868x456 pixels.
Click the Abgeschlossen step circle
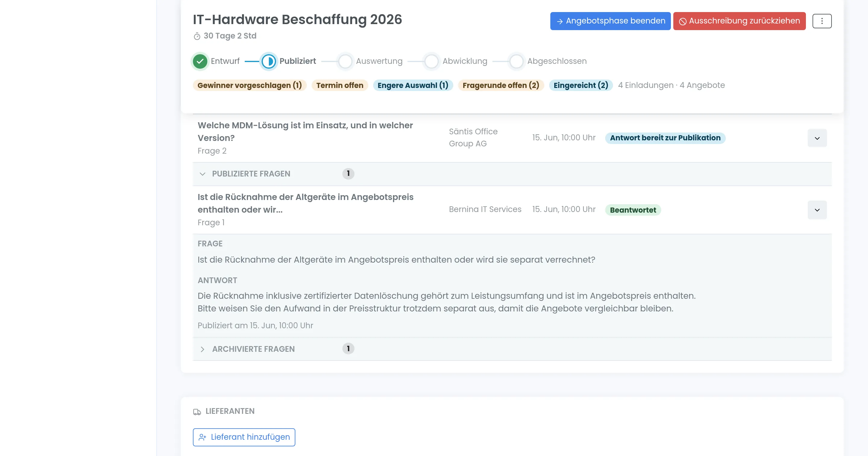tap(516, 61)
